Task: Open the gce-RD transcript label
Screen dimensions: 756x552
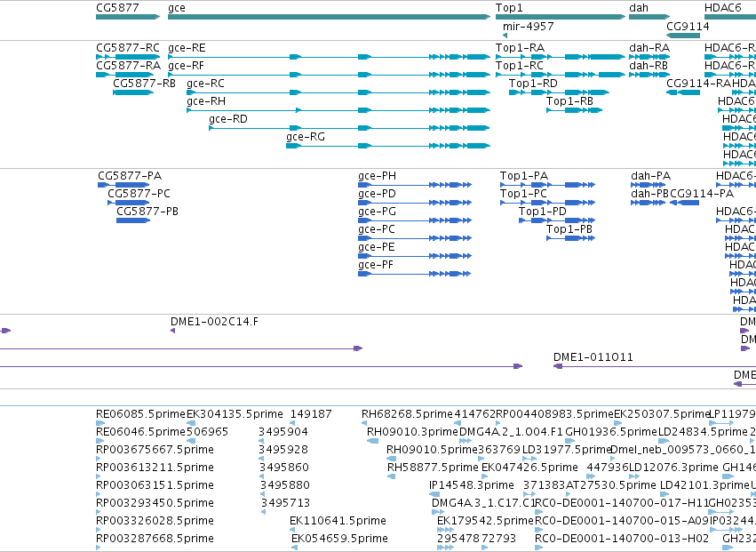Action: click(x=228, y=119)
